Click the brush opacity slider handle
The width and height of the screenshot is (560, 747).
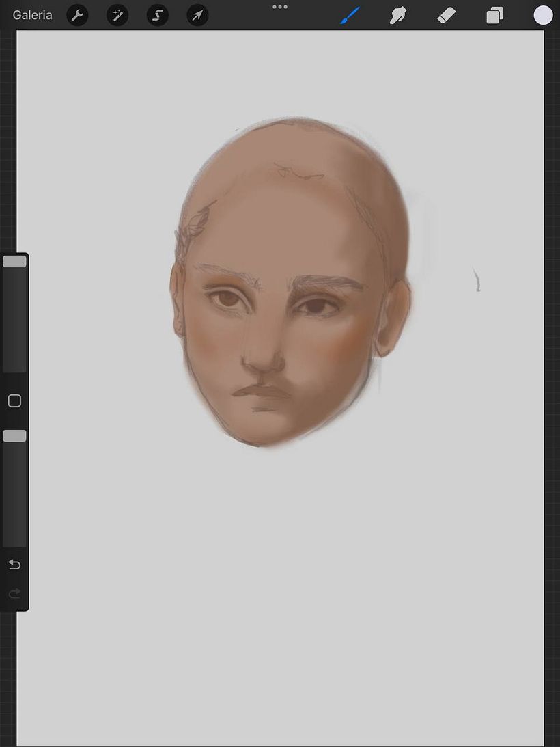(14, 436)
